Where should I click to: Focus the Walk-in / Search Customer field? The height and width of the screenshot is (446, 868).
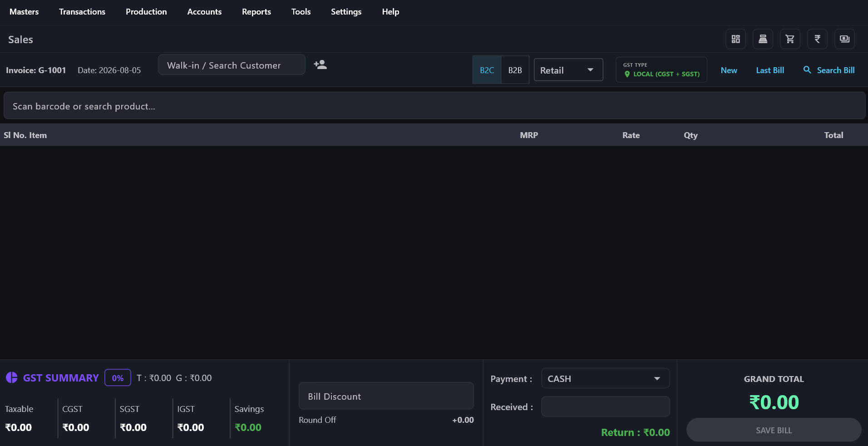pyautogui.click(x=232, y=64)
